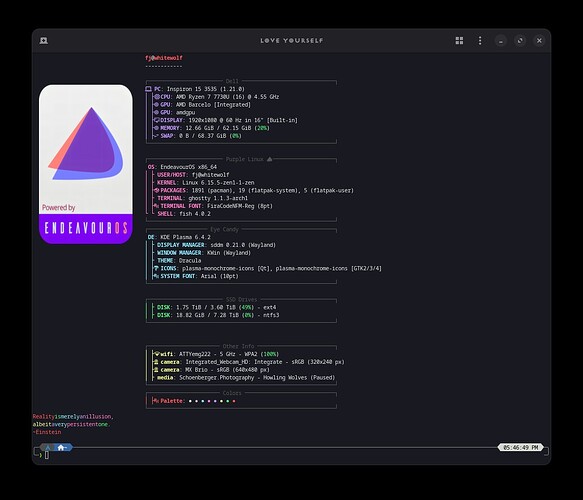Click the TERMINAL FONT: FiraCodeNFM-Reg line

click(213, 206)
